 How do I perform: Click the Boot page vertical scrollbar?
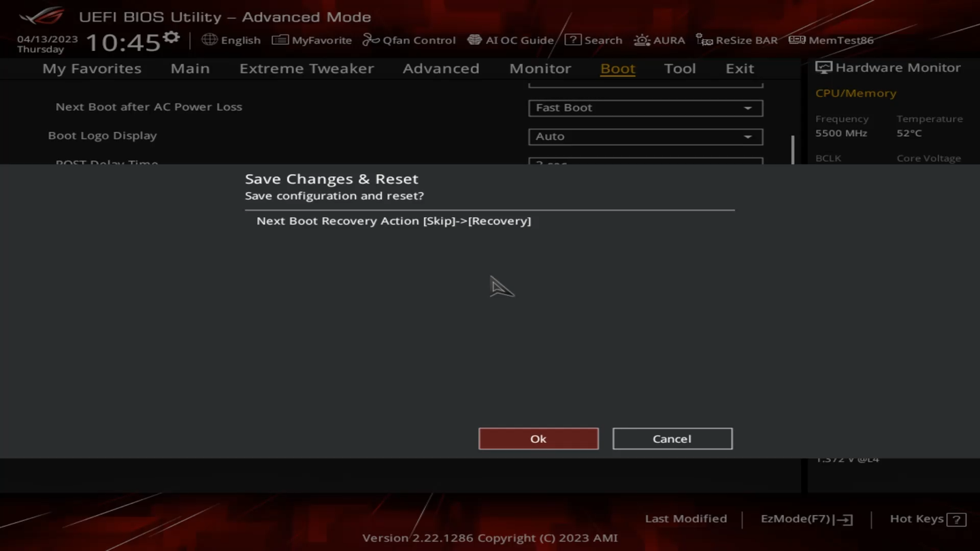[x=793, y=150]
